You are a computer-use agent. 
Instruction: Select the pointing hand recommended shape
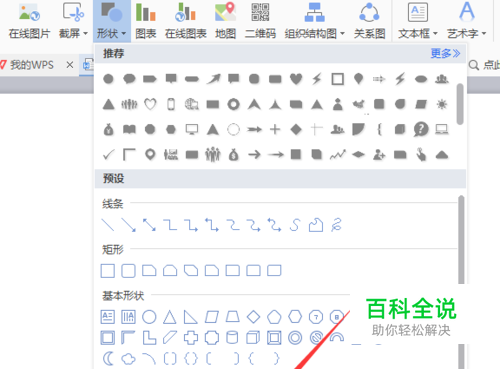(421, 154)
